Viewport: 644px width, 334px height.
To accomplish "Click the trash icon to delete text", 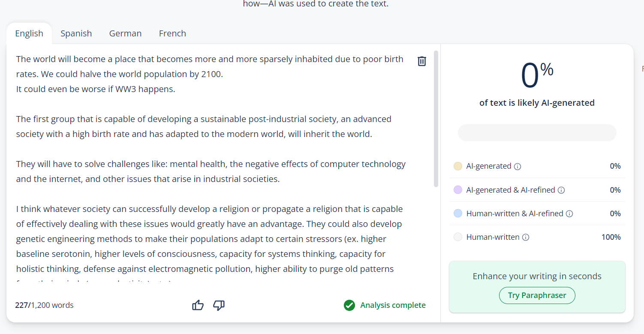I will tap(422, 61).
